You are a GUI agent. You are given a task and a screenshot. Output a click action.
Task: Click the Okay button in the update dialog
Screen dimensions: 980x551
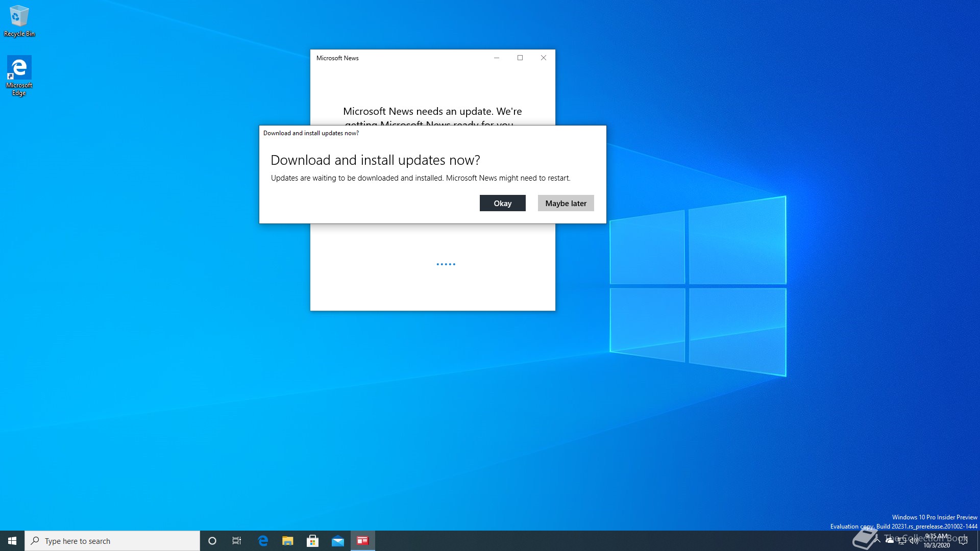(502, 203)
